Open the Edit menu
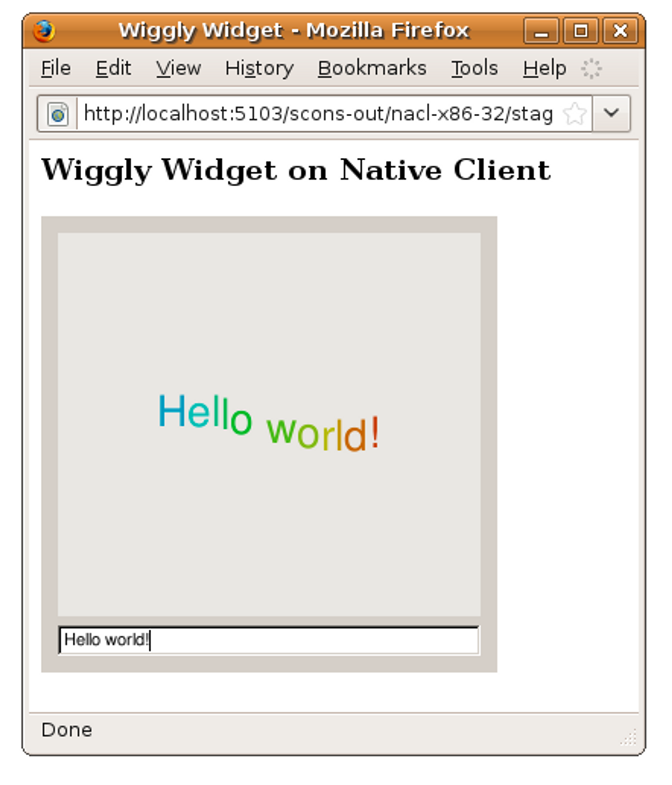This screenshot has height=785, width=672. click(x=113, y=69)
